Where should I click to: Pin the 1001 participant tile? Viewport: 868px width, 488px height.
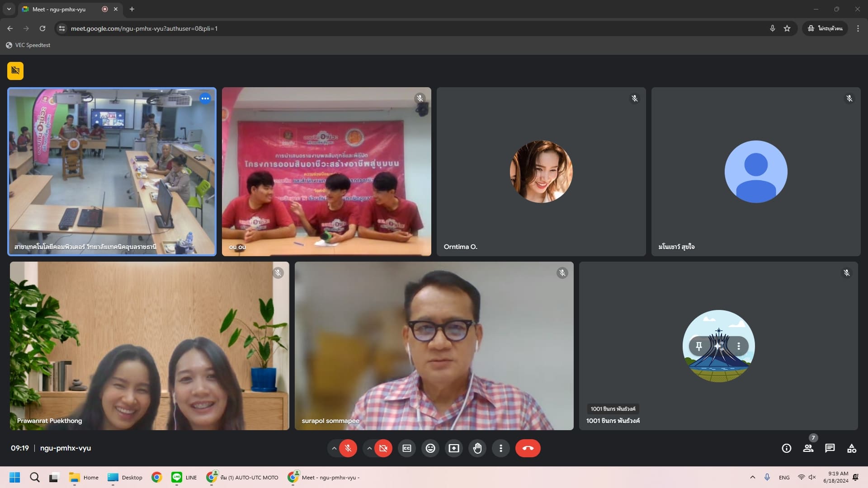coord(699,346)
